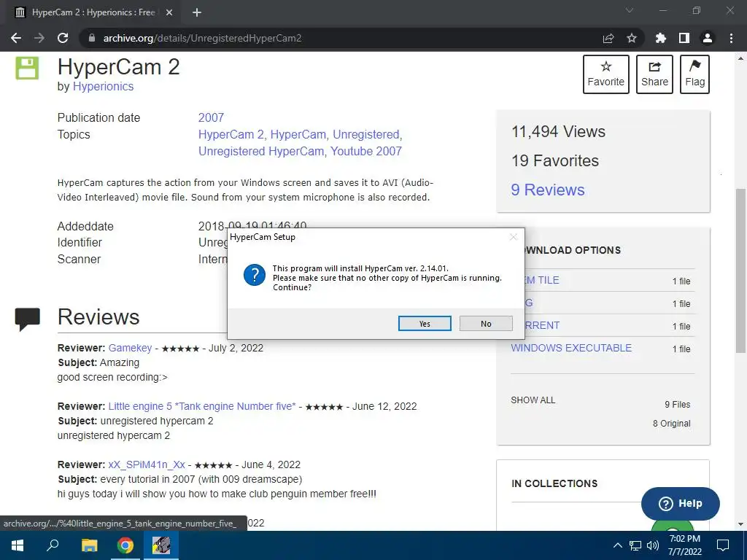Flag this item

[x=694, y=74]
